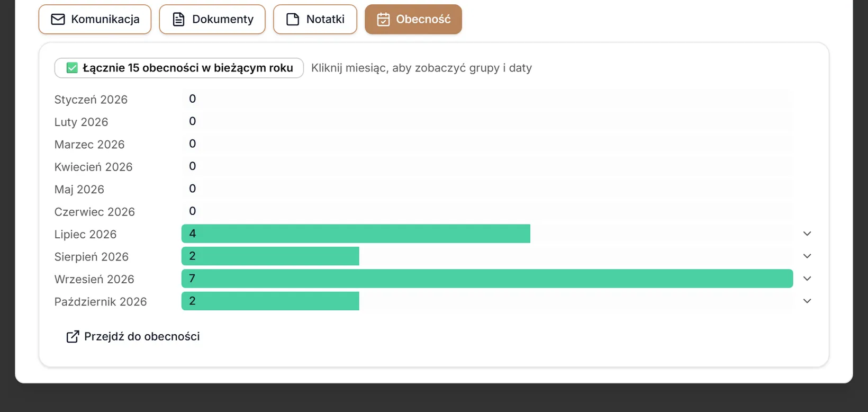Expand the Lipiec 2026 chevron

[807, 234]
